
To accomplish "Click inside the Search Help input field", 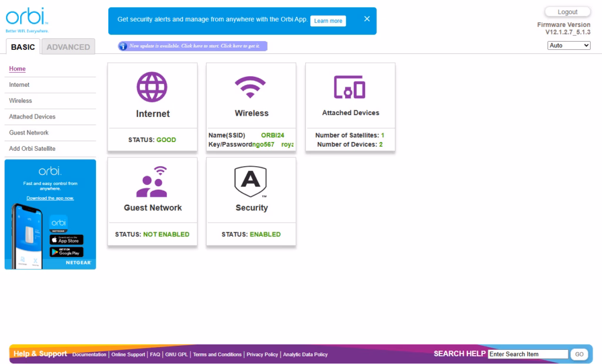I will 527,353.
